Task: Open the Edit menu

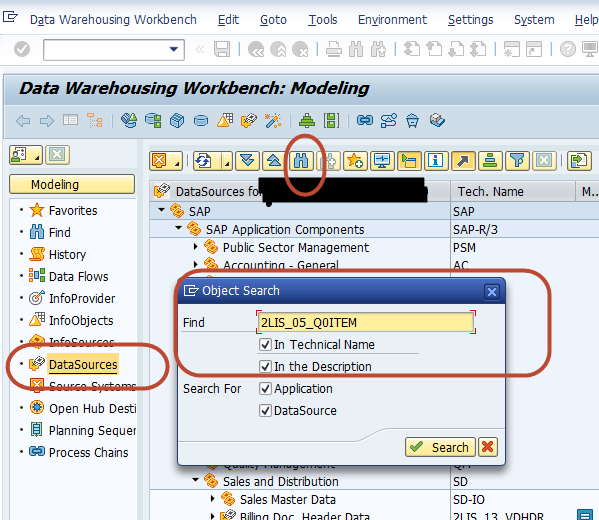Action: pos(228,20)
